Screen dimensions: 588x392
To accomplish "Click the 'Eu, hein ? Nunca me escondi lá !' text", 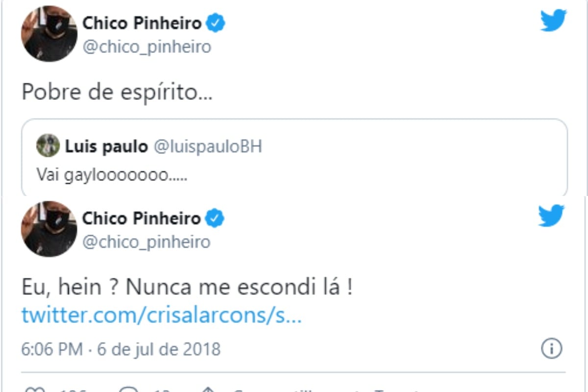I will 187,288.
